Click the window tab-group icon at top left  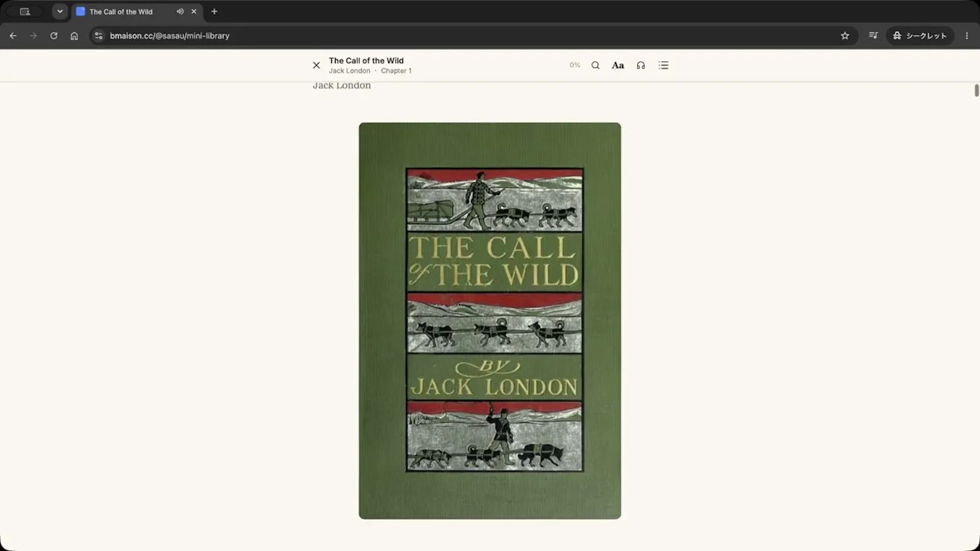(x=24, y=12)
